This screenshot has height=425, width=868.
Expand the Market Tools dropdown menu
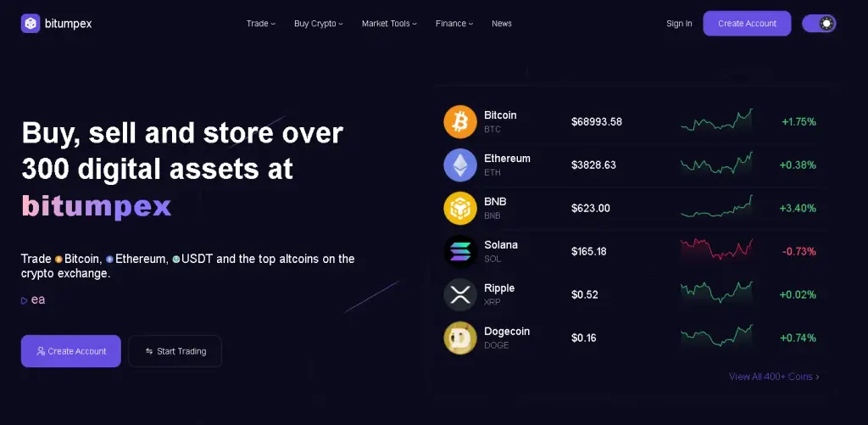coord(389,23)
